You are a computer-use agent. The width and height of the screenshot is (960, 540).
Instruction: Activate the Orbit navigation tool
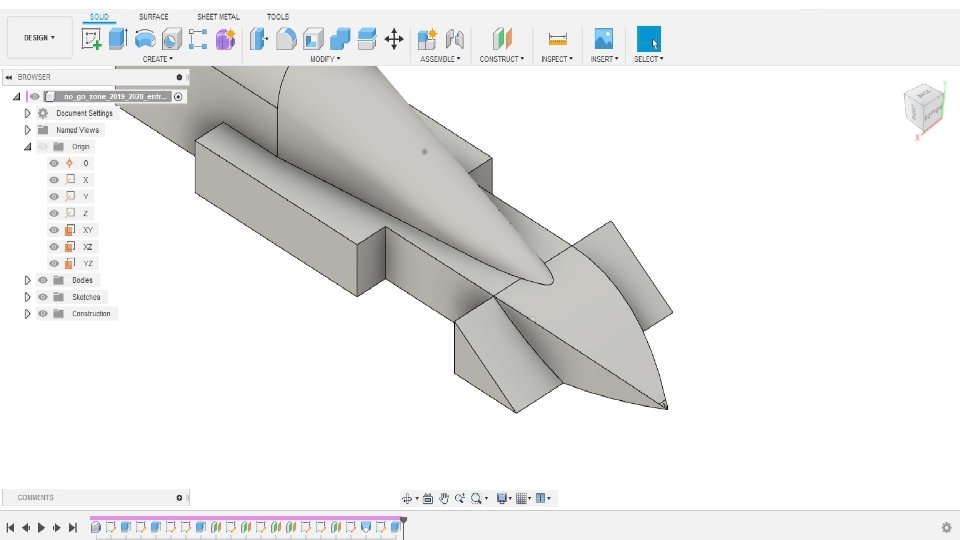click(407, 498)
